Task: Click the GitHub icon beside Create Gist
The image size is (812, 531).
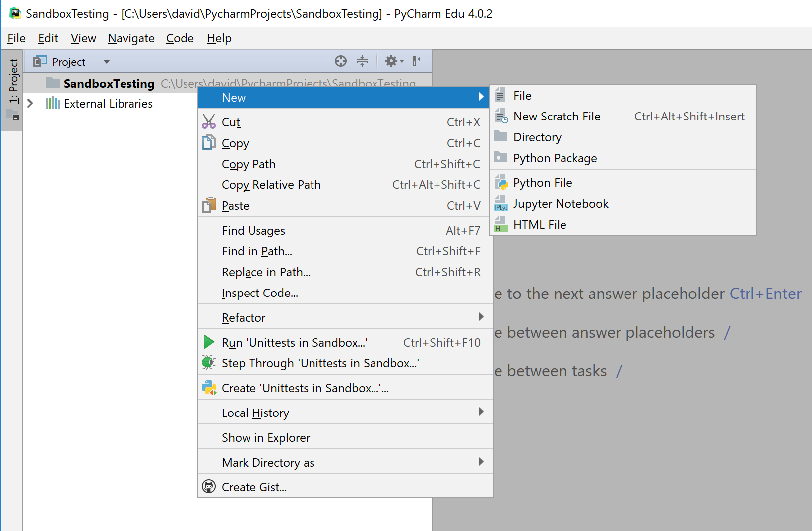Action: [209, 487]
